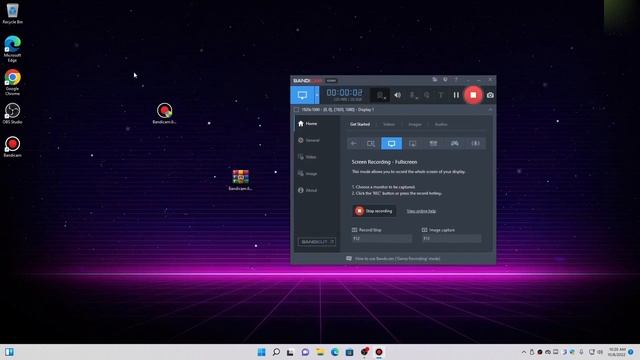Click the blue screen recording mode button

302,95
